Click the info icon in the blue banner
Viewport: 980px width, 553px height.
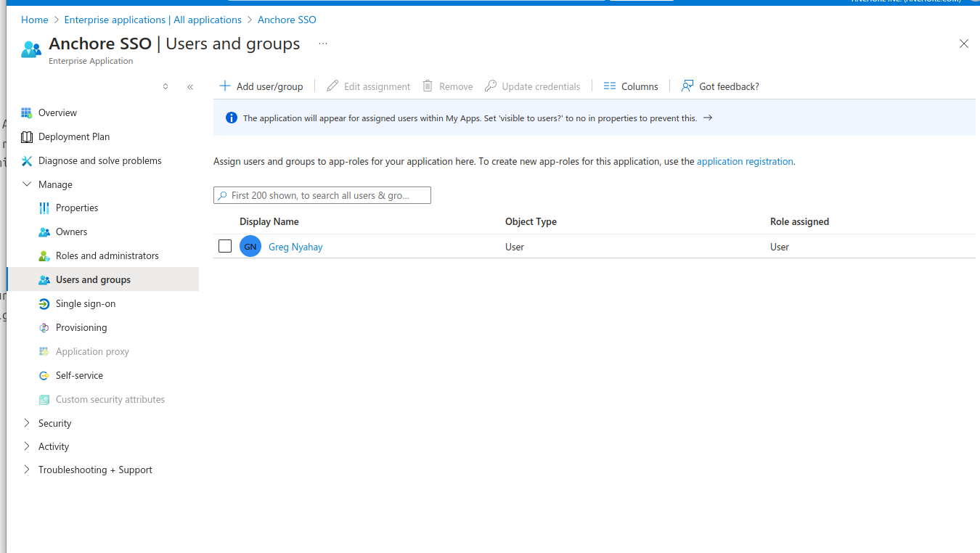pyautogui.click(x=231, y=117)
